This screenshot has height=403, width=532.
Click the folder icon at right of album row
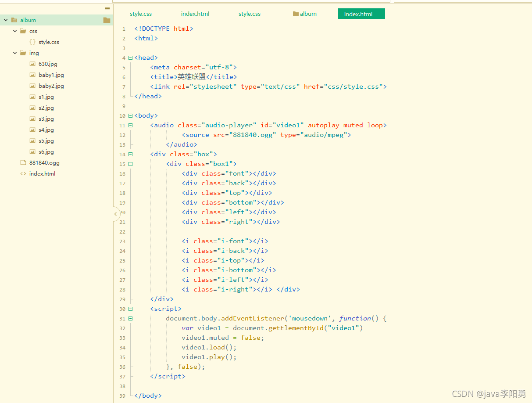tap(107, 20)
